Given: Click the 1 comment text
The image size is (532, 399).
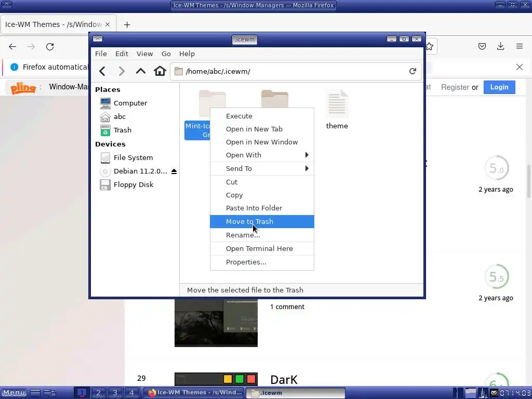Looking at the screenshot, I should pos(287,307).
